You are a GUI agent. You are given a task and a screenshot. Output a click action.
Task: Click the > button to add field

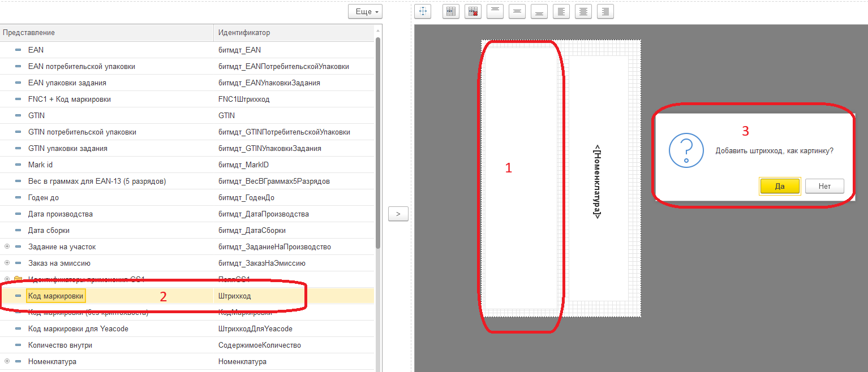398,214
